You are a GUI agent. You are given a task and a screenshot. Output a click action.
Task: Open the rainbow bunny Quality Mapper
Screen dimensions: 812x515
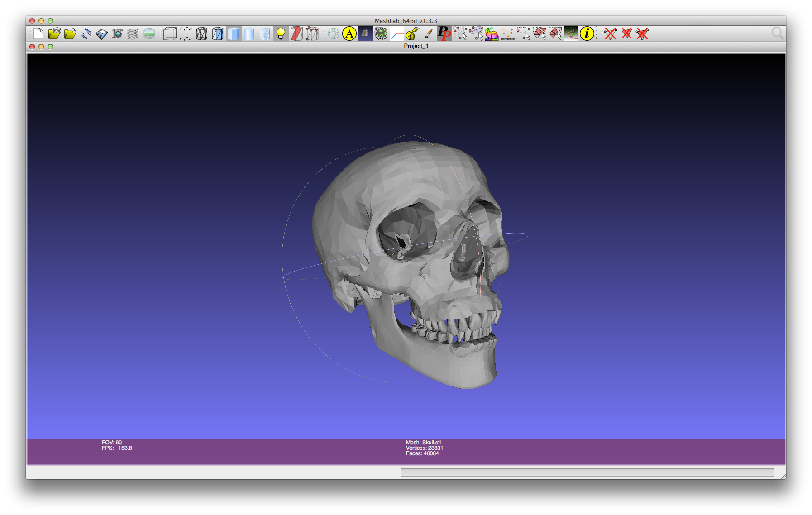pyautogui.click(x=492, y=33)
